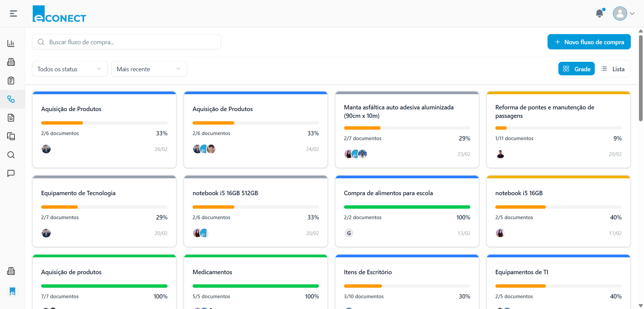Click the copy documents sidebar icon
The image size is (644, 309).
coord(11,136)
